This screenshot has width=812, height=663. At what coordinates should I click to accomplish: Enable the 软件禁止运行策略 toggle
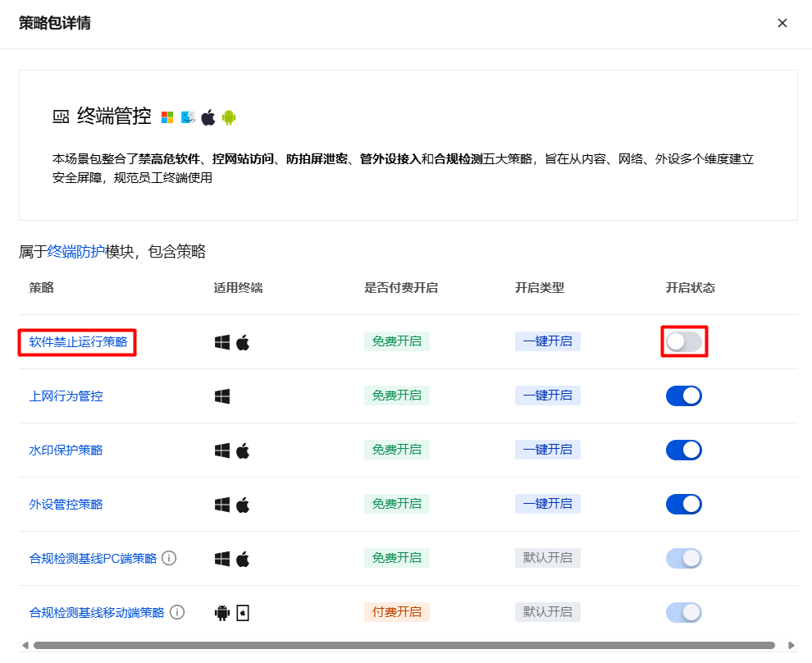(x=683, y=342)
